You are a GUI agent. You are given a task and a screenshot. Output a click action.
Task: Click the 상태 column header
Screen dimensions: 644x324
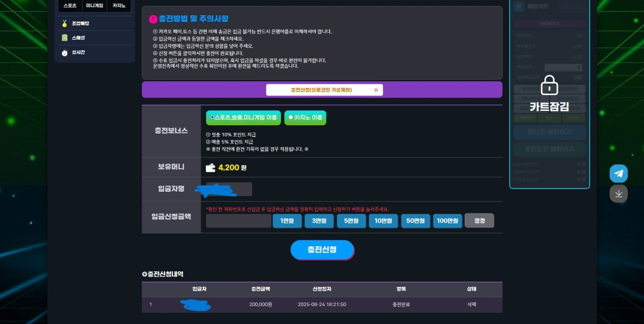472,289
